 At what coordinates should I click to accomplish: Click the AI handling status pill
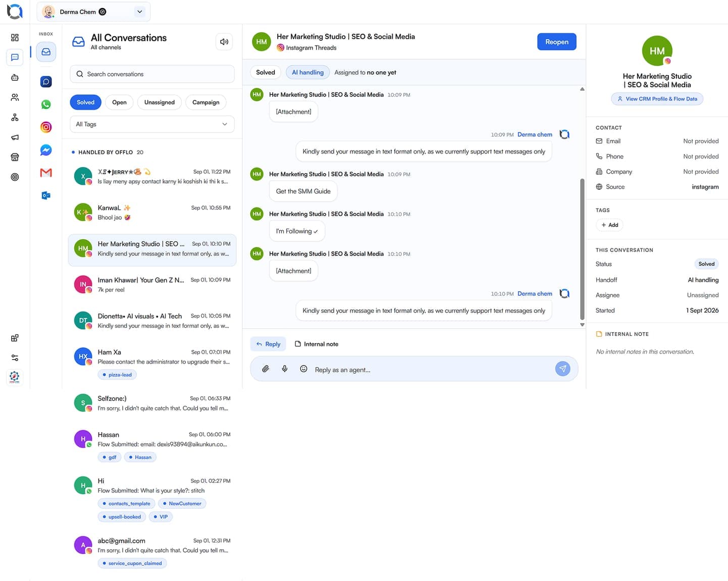pos(307,73)
